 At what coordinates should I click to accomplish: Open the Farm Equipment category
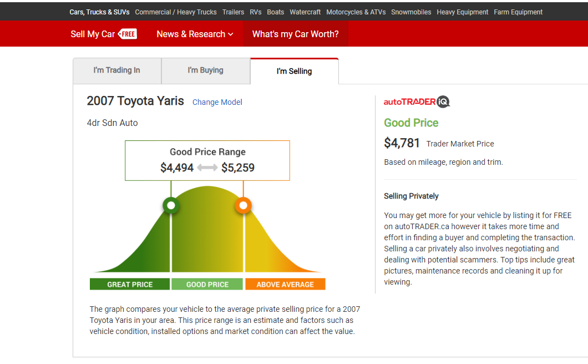point(518,12)
